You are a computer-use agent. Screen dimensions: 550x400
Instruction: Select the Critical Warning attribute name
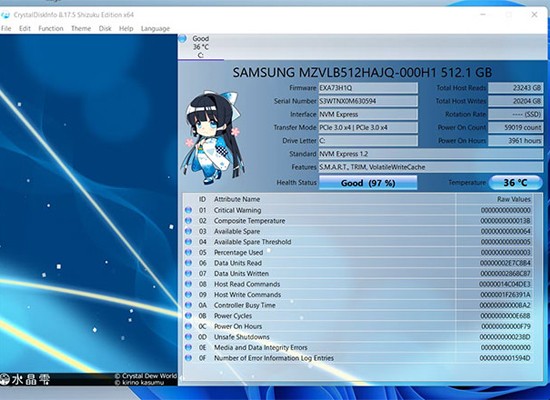tap(237, 210)
